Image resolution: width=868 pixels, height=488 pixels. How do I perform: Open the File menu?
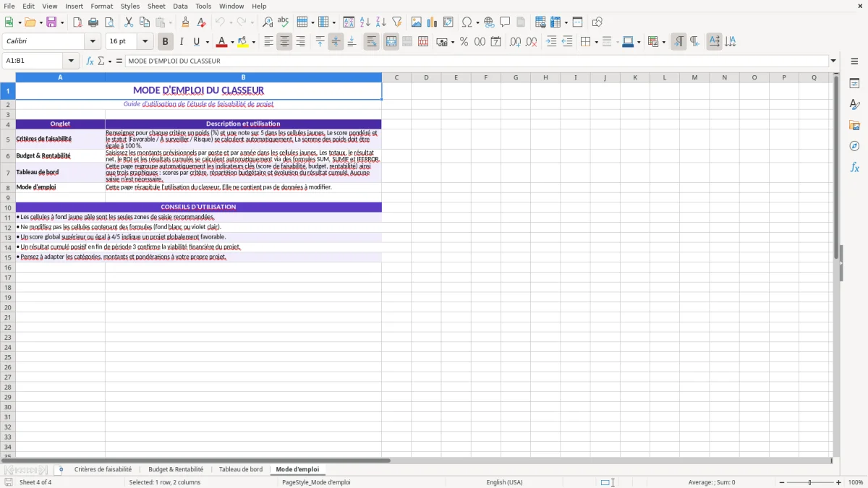click(x=9, y=6)
